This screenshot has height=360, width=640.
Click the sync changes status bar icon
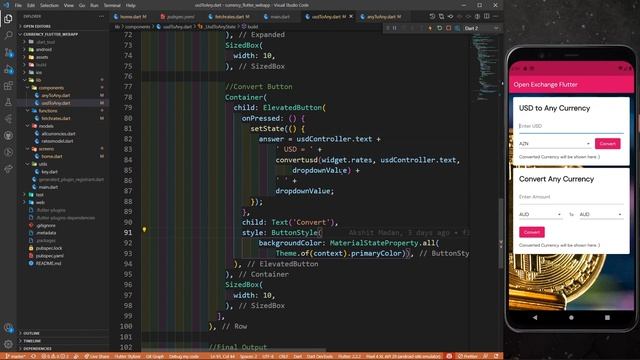tap(33, 356)
